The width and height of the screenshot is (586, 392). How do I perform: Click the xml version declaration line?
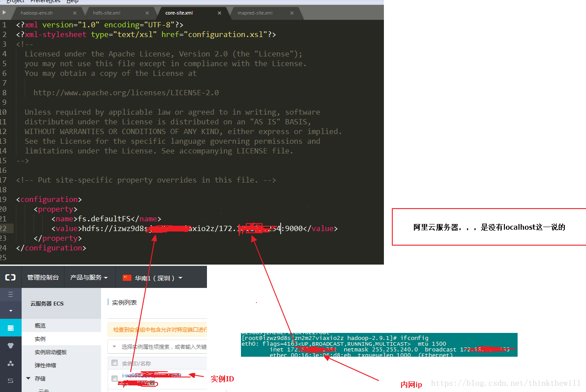(100, 25)
